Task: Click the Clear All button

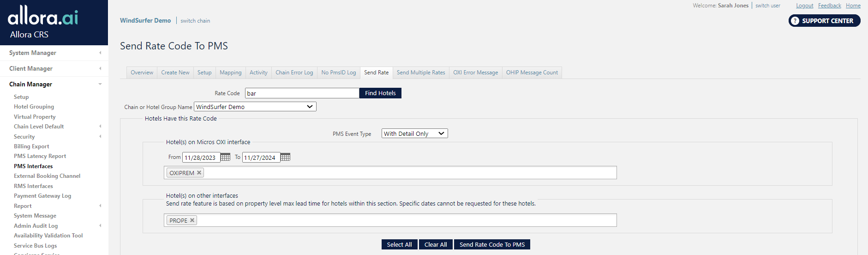Action: pyautogui.click(x=436, y=244)
